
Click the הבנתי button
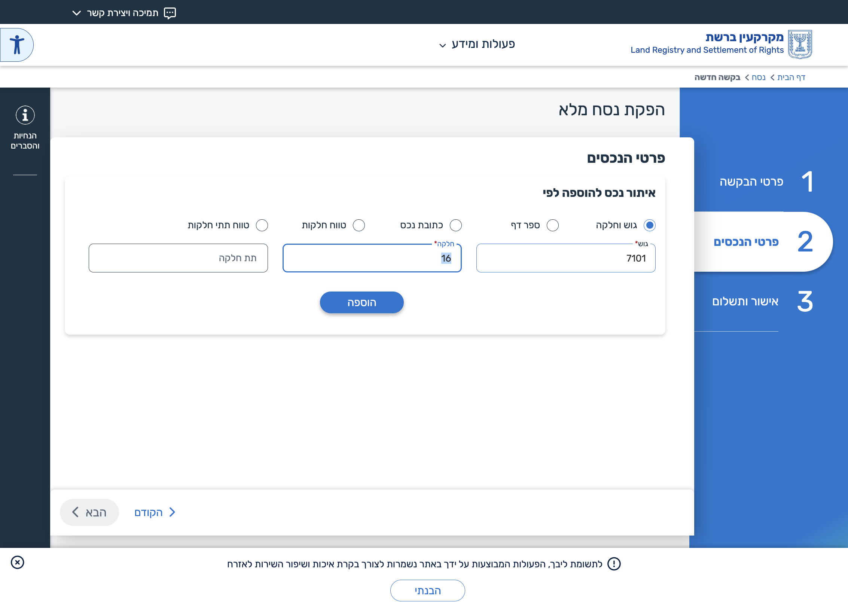[427, 591]
